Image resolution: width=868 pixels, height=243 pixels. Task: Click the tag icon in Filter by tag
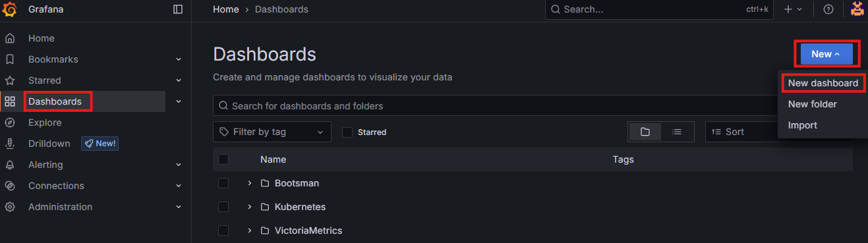point(224,132)
